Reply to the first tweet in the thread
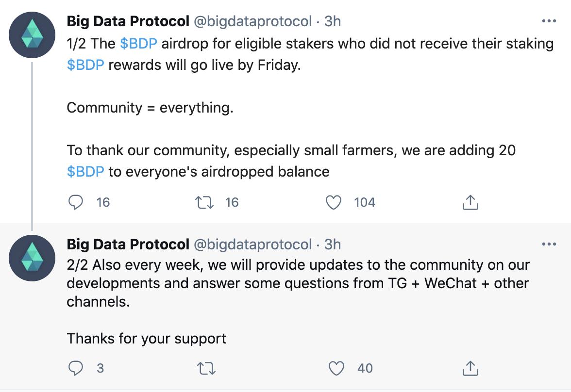The width and height of the screenshot is (571, 392). click(x=76, y=202)
